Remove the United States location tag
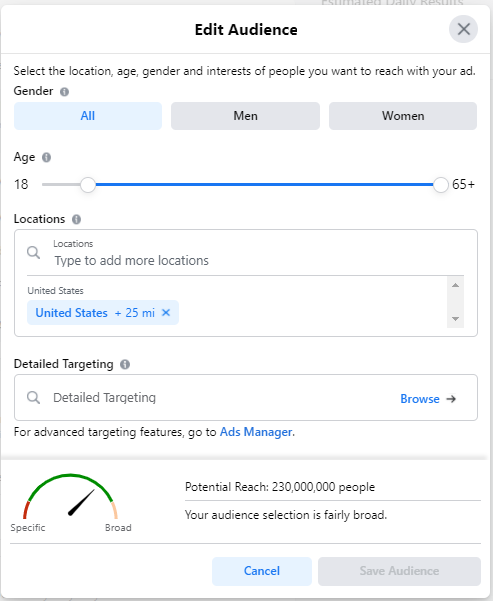 [x=166, y=312]
